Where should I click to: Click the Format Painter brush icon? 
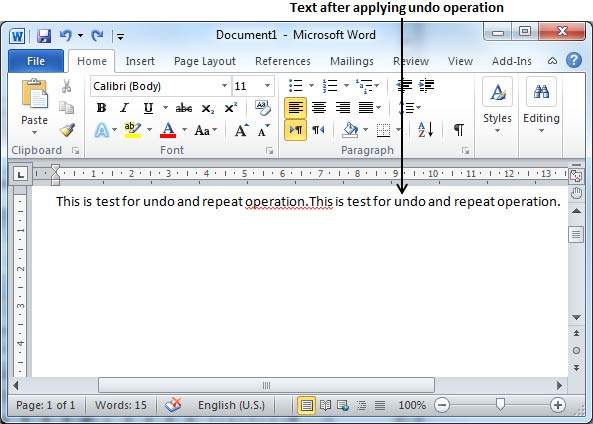pos(67,130)
